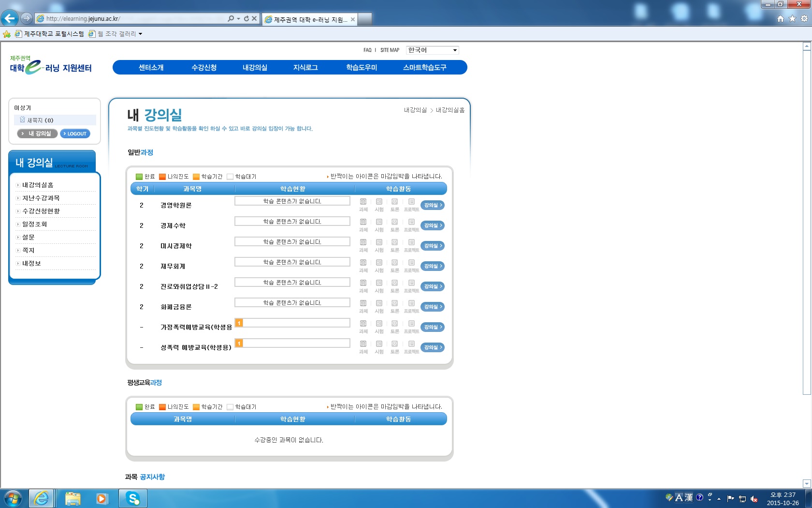812x508 pixels.
Task: Show hidden system tray icons
Action: (719, 498)
